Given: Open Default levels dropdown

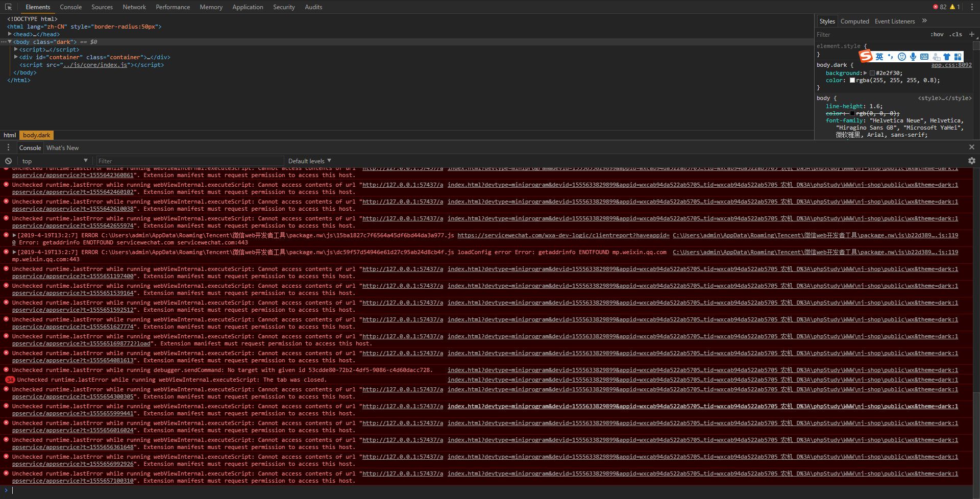Looking at the screenshot, I should [309, 161].
